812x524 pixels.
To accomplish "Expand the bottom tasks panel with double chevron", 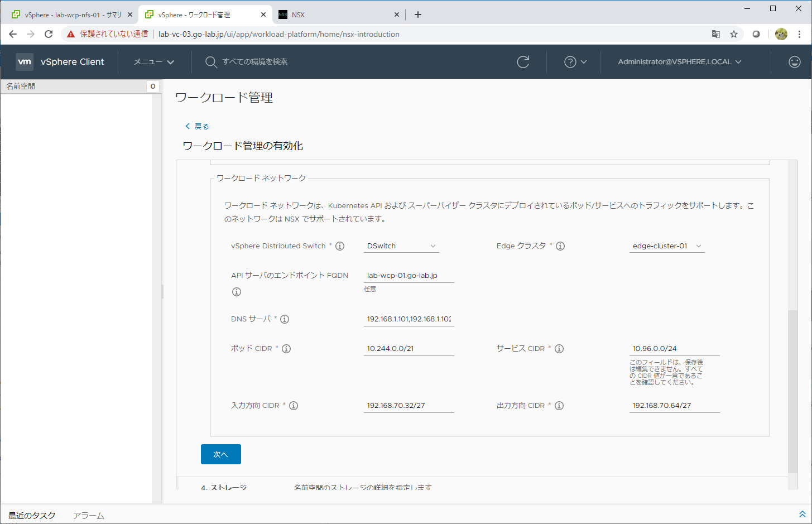I will click(x=802, y=514).
